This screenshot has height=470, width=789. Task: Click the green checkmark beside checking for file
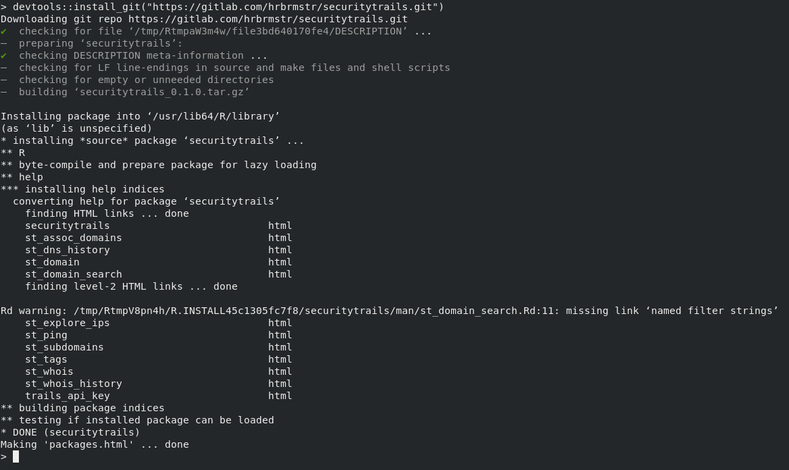[4, 31]
